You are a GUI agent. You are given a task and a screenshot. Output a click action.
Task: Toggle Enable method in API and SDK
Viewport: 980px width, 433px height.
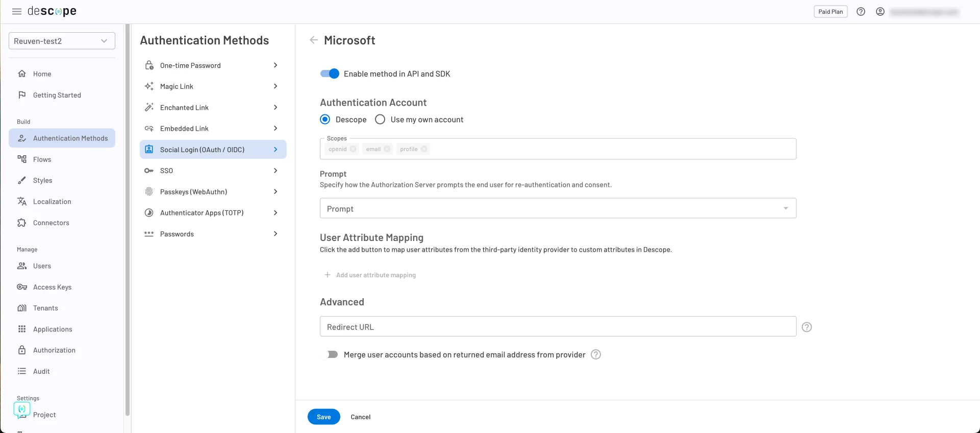coord(330,74)
